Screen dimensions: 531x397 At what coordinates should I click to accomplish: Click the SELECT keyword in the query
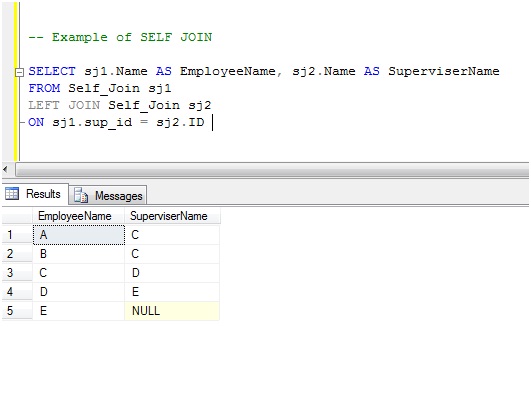(x=52, y=71)
